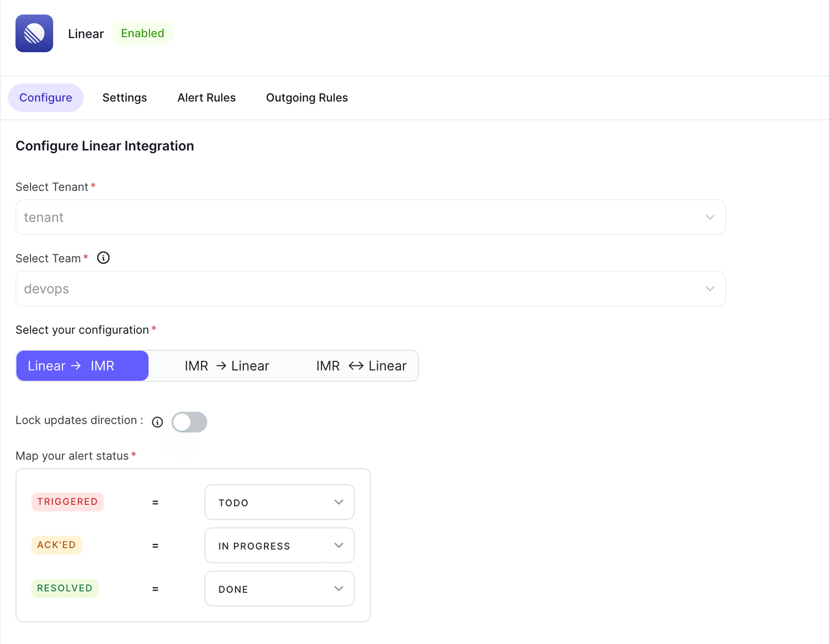Click the RESOLVED status badge
This screenshot has width=829, height=644.
65,588
